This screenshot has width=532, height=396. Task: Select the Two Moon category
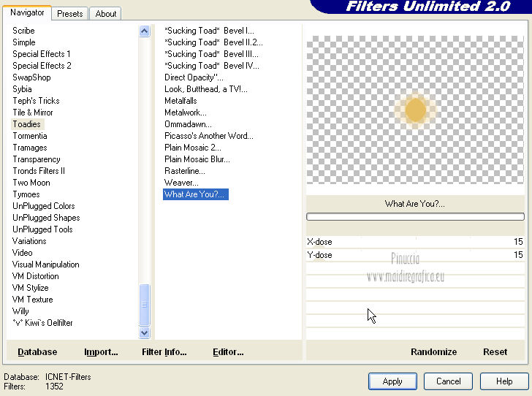31,183
